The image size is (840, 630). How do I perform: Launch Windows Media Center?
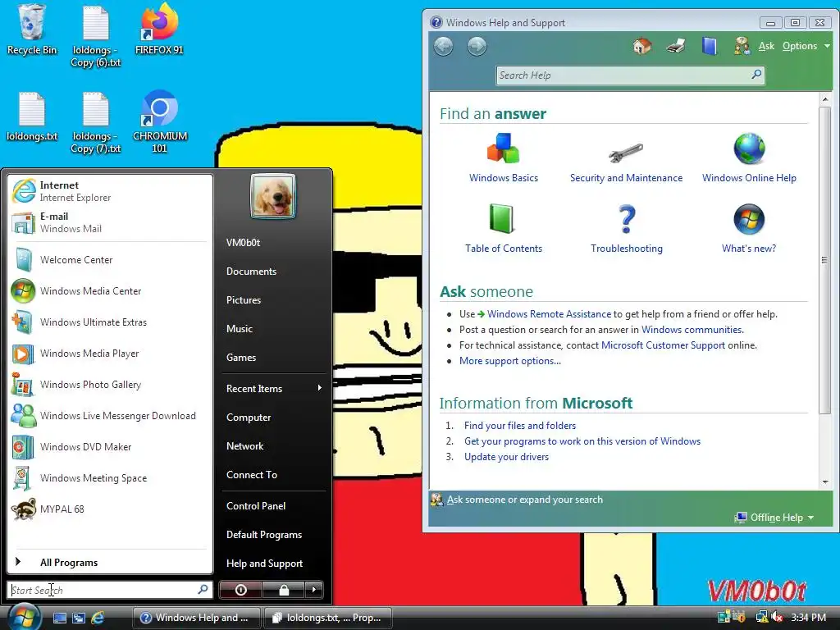point(109,291)
